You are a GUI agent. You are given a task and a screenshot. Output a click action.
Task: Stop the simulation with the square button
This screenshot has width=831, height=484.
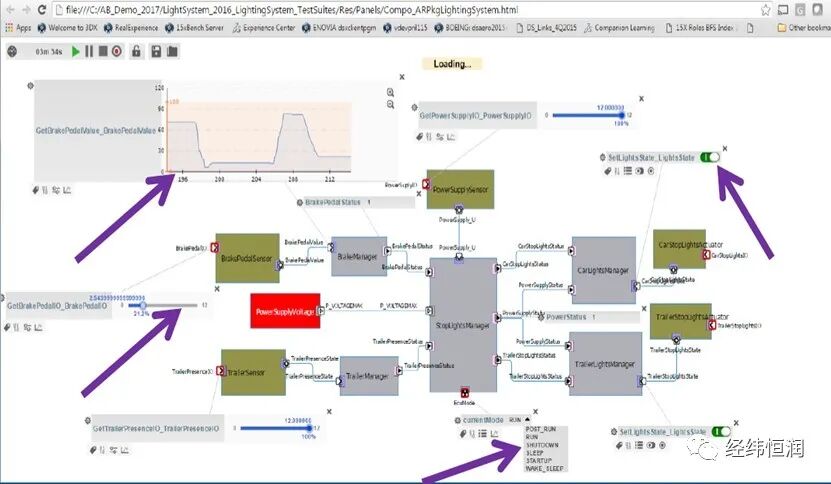[103, 51]
